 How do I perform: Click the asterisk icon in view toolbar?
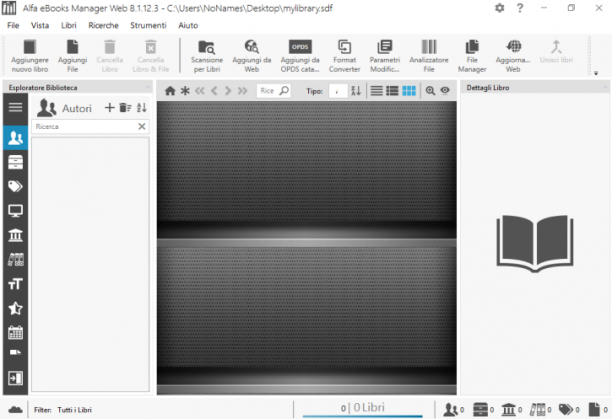click(x=185, y=91)
